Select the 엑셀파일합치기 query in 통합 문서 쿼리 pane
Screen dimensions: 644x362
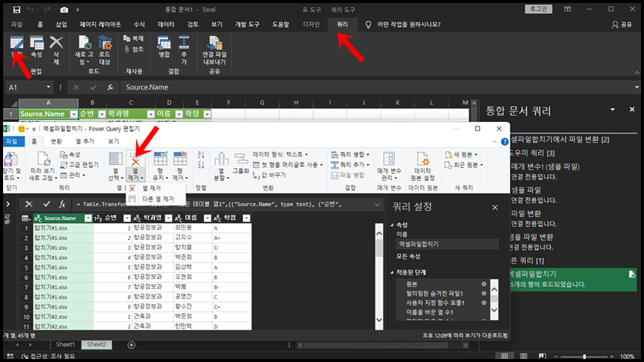point(573,279)
